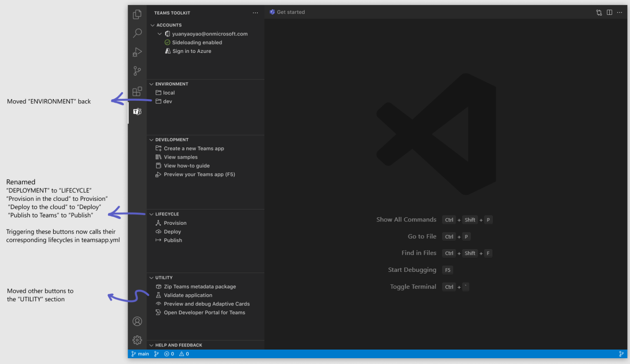The image size is (630, 364).
Task: Select the Teams Toolkit activity bar icon
Action: click(x=137, y=112)
